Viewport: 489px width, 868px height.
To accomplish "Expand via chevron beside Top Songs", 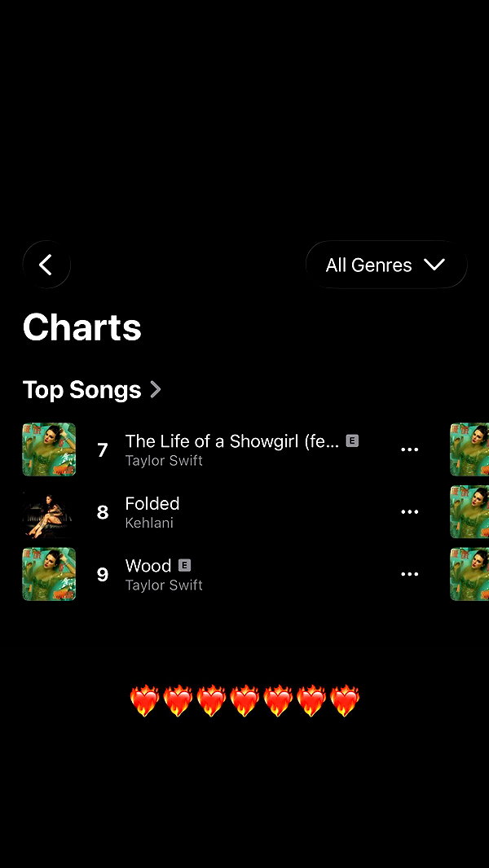I will click(x=156, y=390).
